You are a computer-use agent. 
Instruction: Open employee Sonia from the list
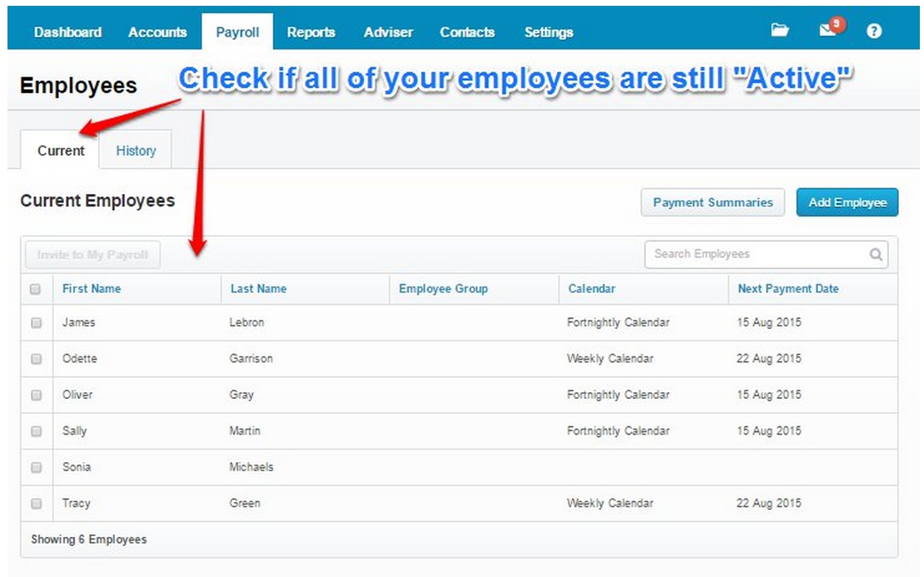[77, 467]
